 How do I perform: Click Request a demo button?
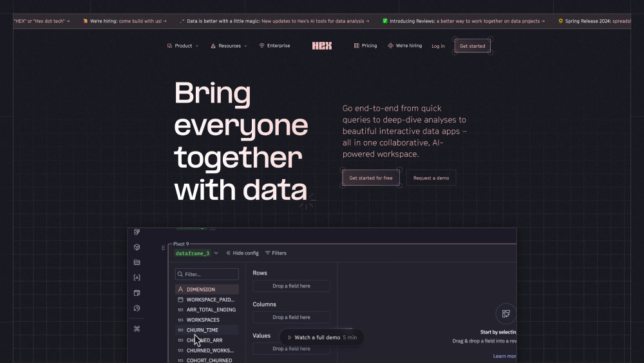click(431, 178)
